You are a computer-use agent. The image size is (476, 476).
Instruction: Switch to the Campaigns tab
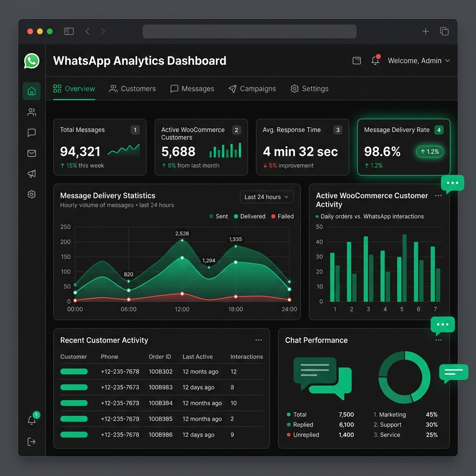[x=252, y=89]
